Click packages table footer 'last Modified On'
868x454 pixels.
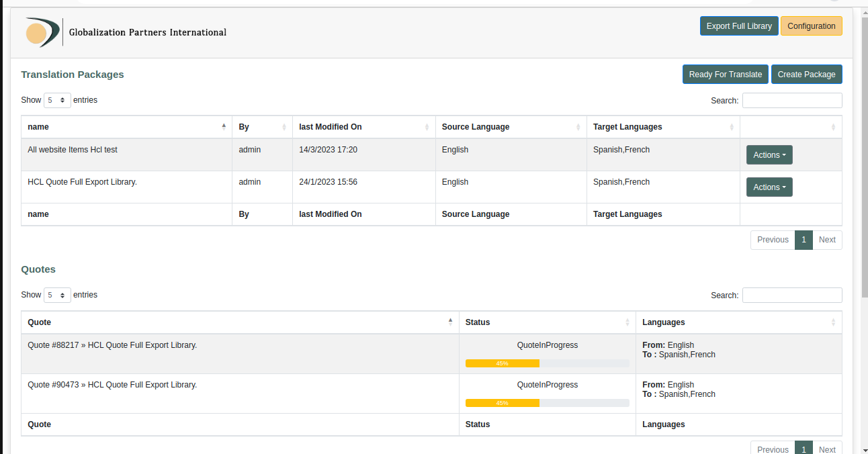click(331, 214)
